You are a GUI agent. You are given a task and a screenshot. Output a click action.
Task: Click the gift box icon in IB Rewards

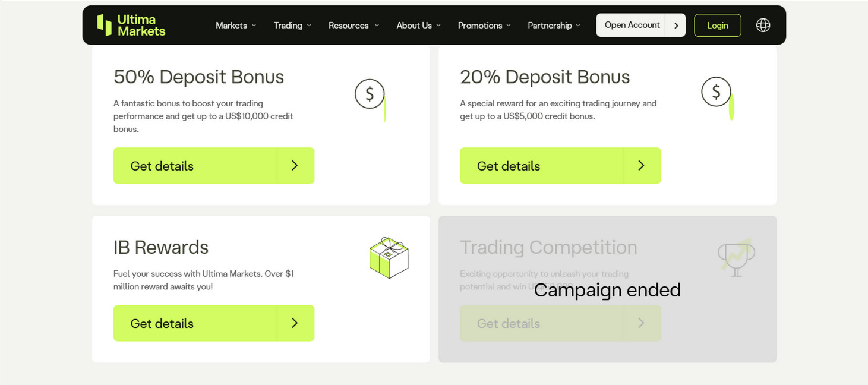[389, 258]
